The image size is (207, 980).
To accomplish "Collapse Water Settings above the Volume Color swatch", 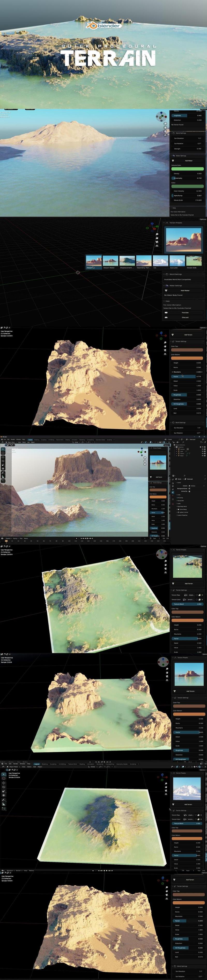I will point(172,156).
